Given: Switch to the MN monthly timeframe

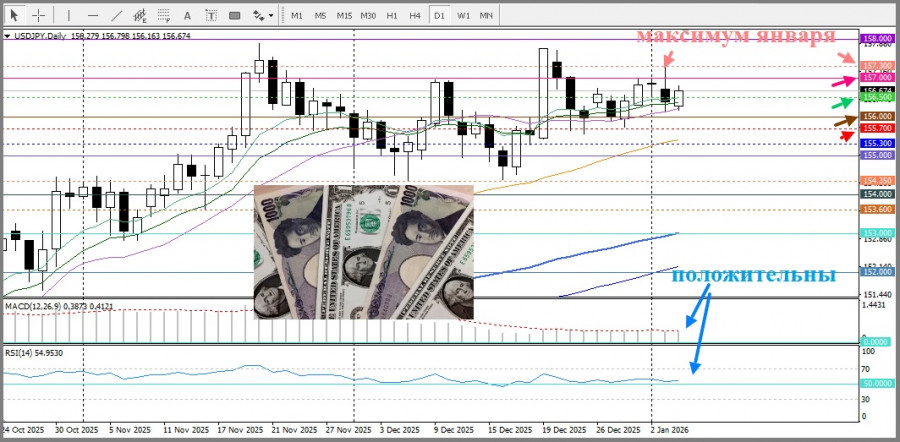Looking at the screenshot, I should [486, 15].
